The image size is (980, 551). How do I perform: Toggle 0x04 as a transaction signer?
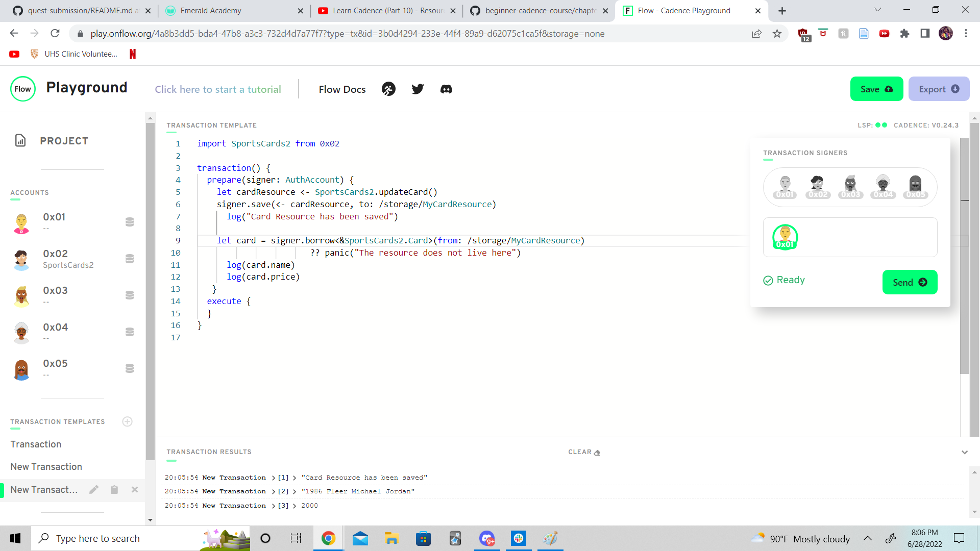[x=883, y=185]
